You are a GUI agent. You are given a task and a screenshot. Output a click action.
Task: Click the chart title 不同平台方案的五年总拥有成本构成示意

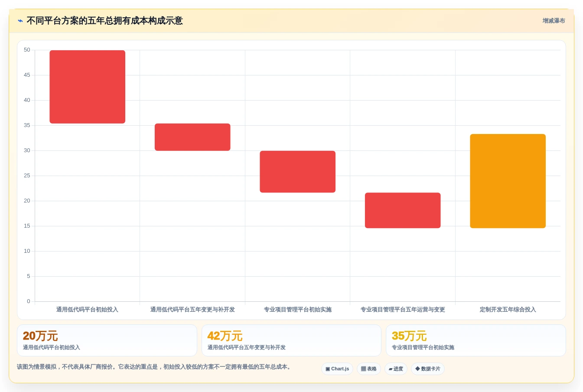click(x=105, y=21)
